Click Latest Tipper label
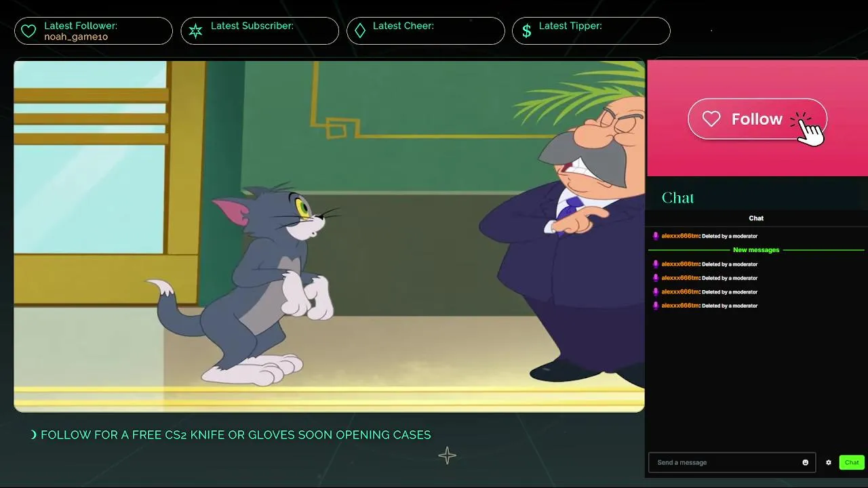 click(x=570, y=26)
